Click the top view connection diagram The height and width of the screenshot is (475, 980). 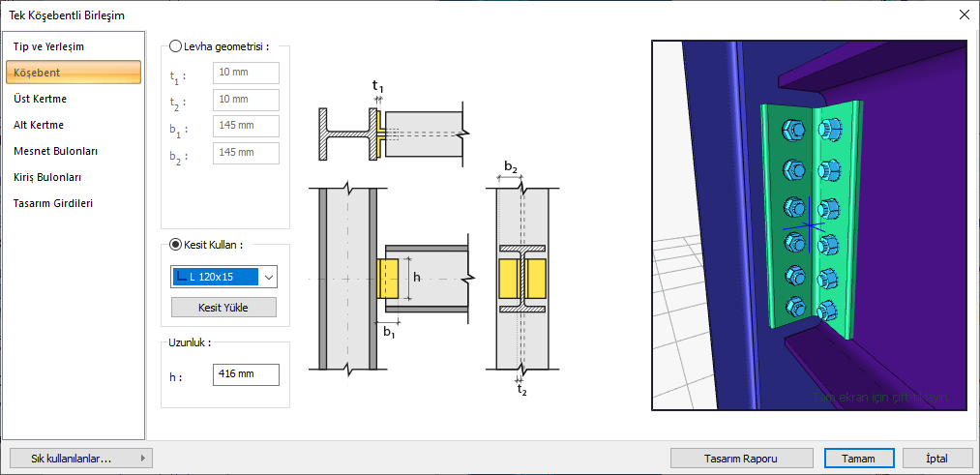394,131
